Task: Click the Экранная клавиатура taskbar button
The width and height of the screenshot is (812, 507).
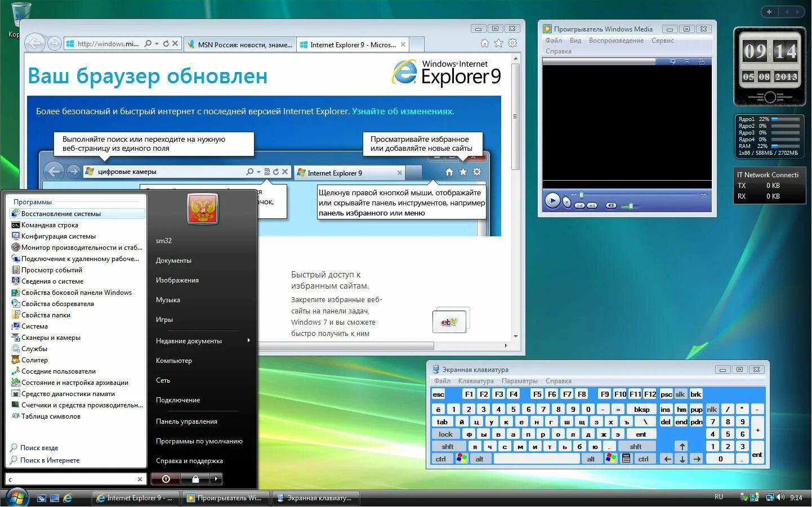Action: 315,498
